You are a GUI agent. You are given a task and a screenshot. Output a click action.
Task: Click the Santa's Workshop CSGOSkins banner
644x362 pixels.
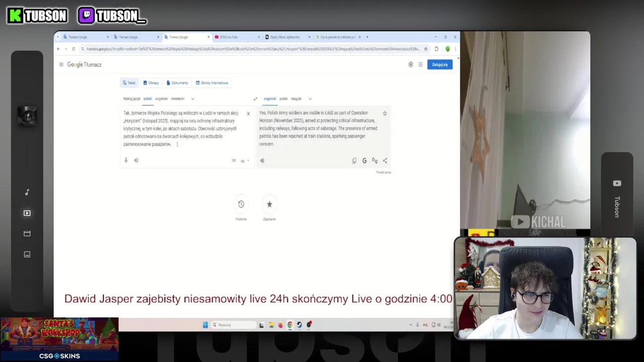59,339
